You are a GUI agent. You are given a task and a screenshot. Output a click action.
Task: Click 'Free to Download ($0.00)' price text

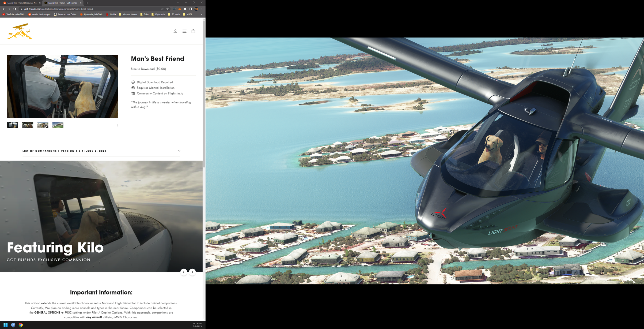pos(148,69)
